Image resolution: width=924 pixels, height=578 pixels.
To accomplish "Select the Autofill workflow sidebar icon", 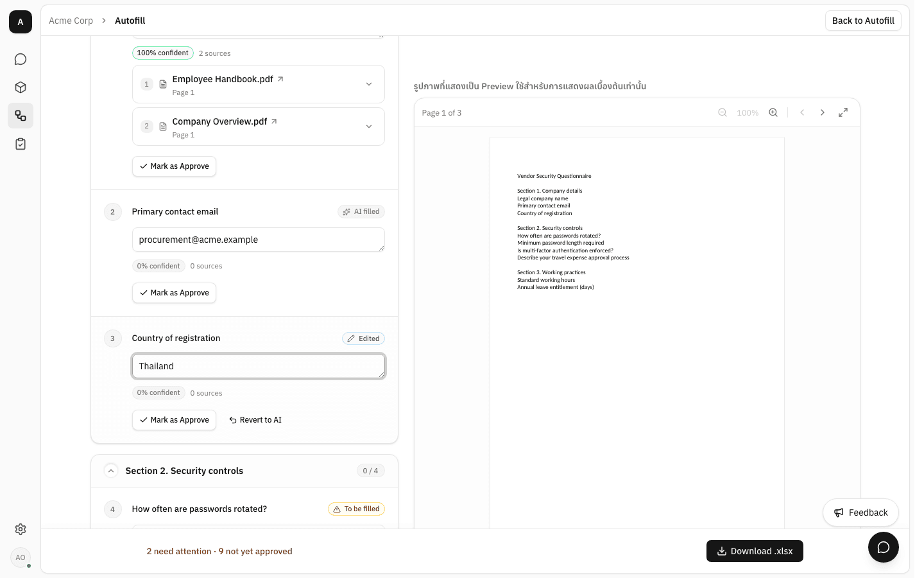I will click(x=21, y=116).
